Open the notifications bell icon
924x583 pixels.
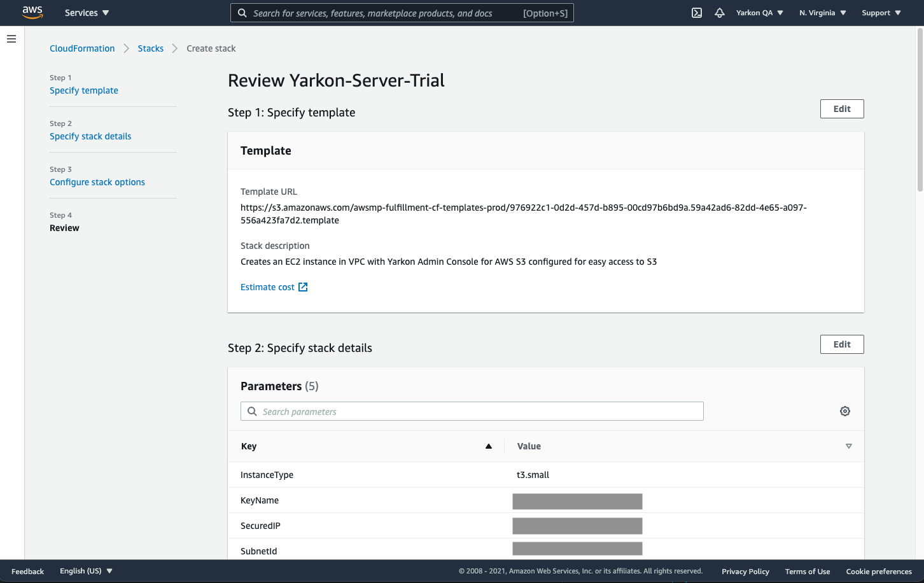(x=720, y=13)
